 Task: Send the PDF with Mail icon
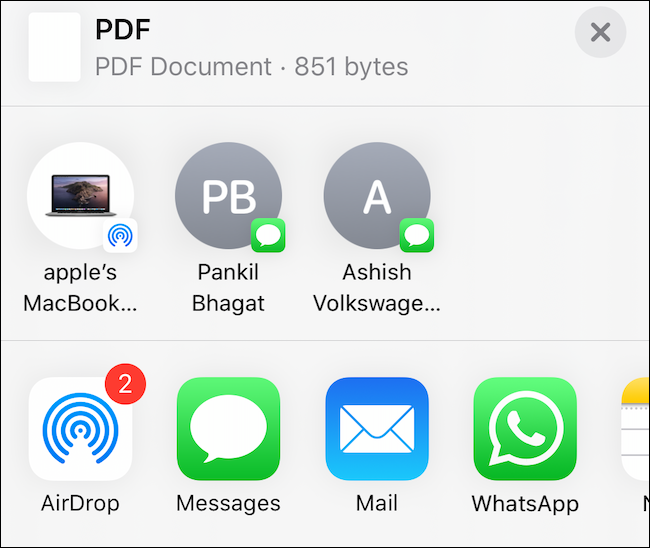pyautogui.click(x=377, y=429)
